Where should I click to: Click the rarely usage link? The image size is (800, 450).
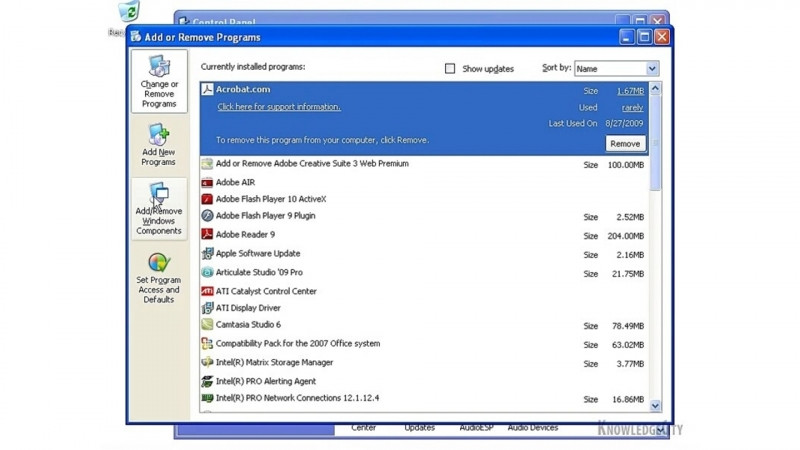632,108
